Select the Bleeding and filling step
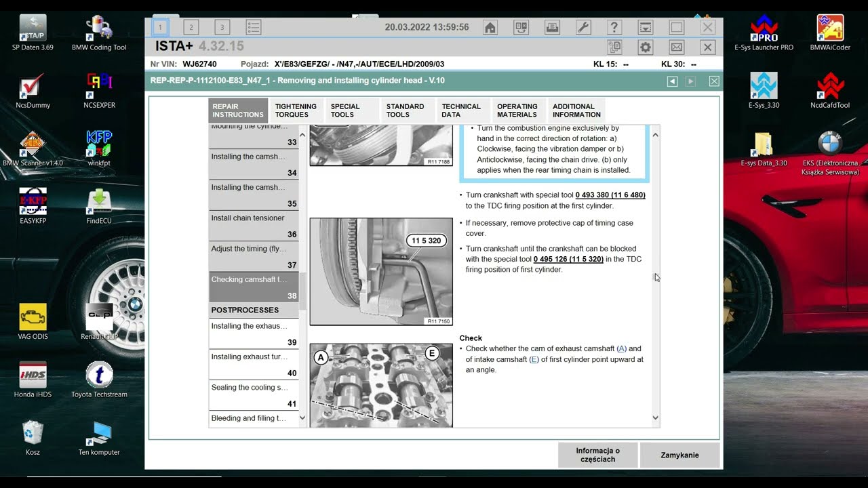This screenshot has height=488, width=868. pyautogui.click(x=254, y=419)
